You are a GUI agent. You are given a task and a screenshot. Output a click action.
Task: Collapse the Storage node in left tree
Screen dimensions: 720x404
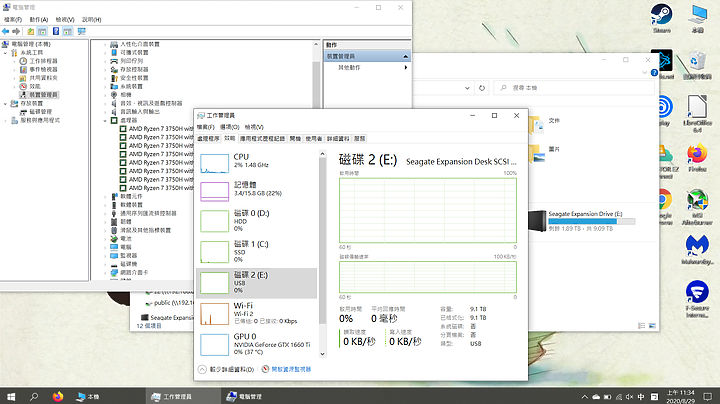(x=6, y=103)
